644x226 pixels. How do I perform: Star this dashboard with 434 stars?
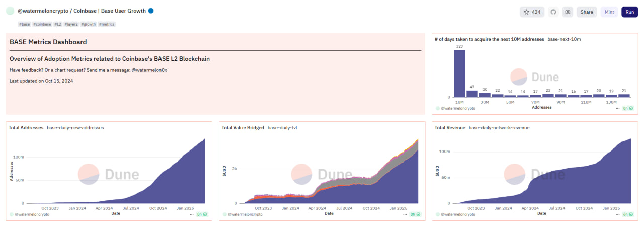click(532, 12)
